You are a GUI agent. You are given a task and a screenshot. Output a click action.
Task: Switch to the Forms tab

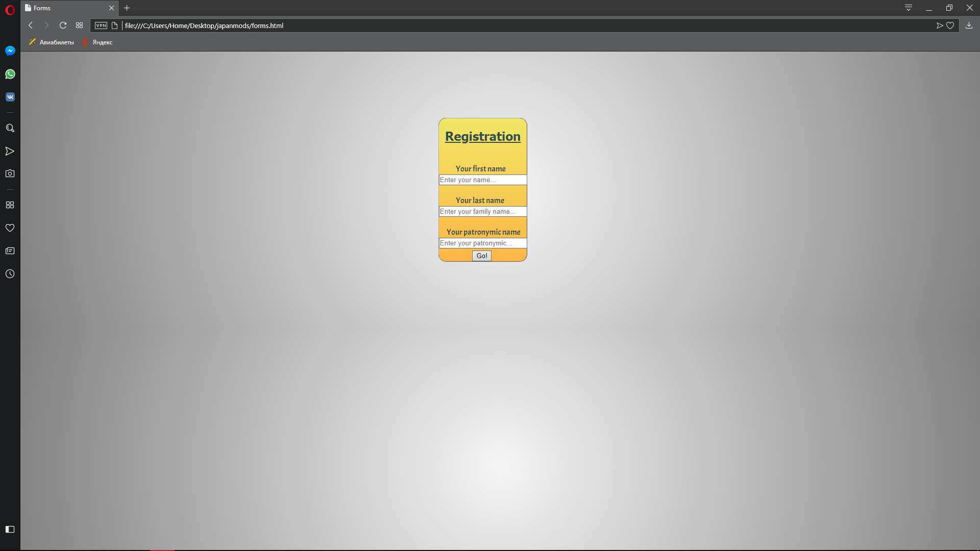click(x=61, y=8)
